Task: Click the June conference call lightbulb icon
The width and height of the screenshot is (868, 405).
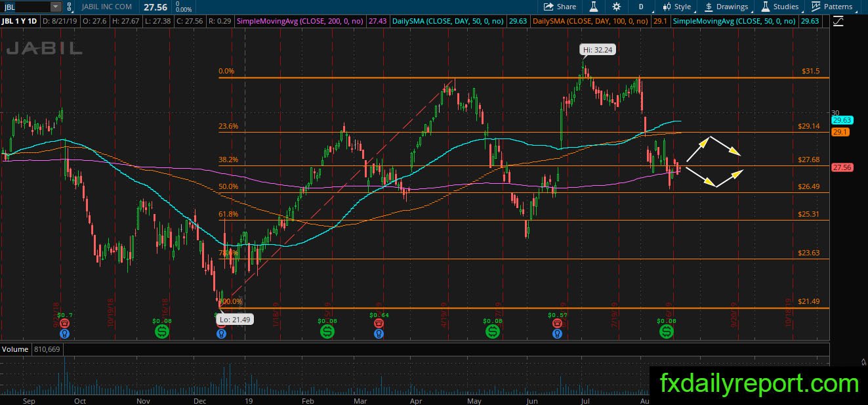Action: coord(557,333)
